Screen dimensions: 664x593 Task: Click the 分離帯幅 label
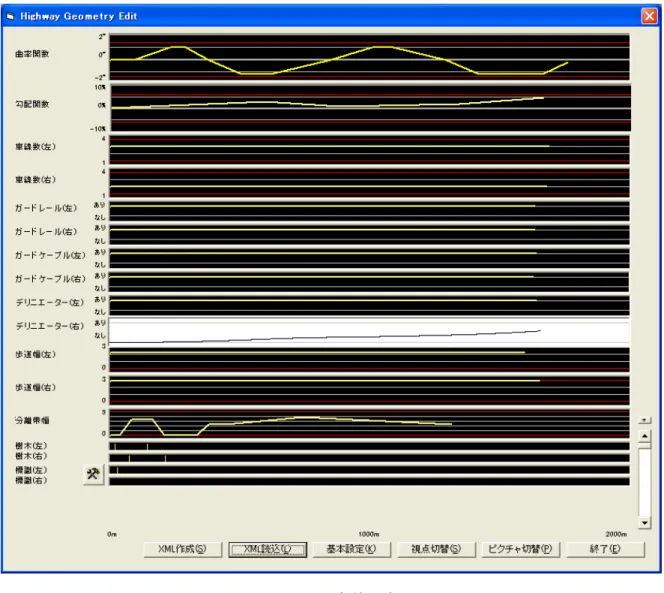(x=32, y=420)
